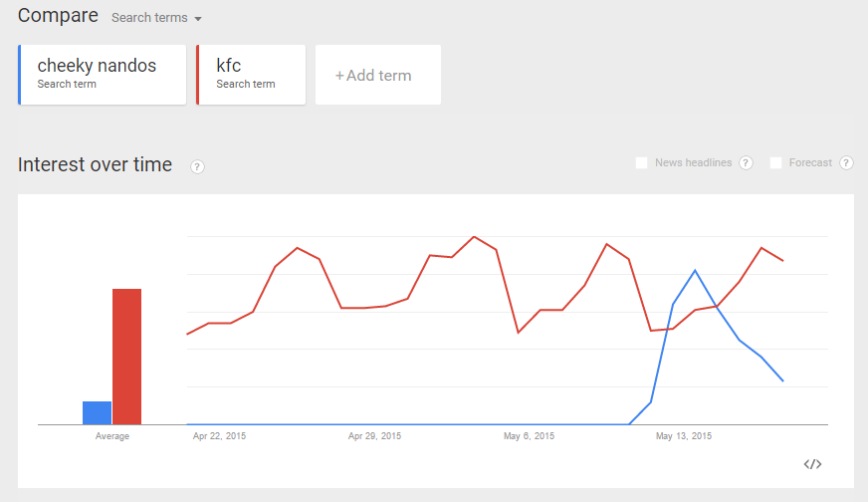868x502 pixels.
Task: Click the blue line peak on chart
Action: pyautogui.click(x=695, y=270)
